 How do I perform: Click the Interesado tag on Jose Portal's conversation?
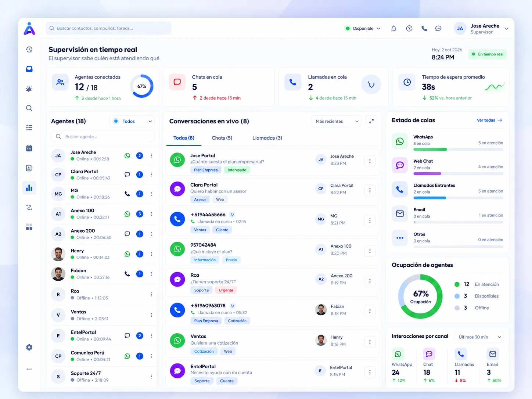237,170
